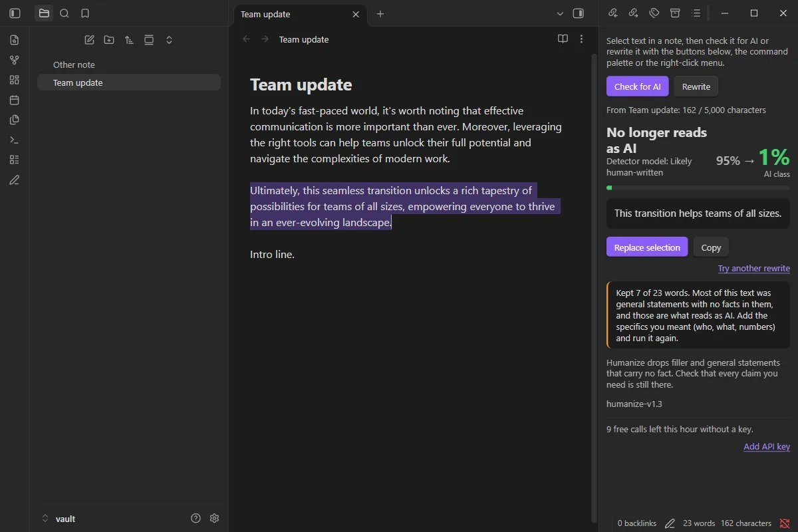Click the 'Intro line.' paragraph

272,254
